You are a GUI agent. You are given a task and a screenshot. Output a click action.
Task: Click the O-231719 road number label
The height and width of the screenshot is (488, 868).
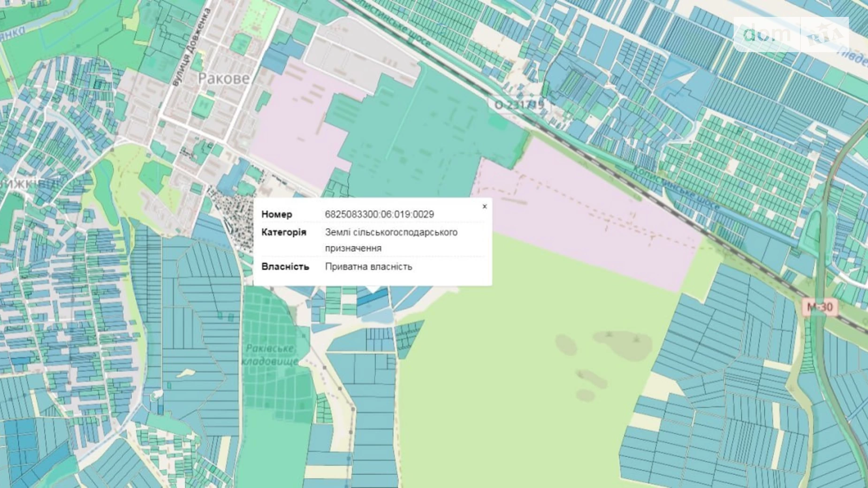click(519, 105)
